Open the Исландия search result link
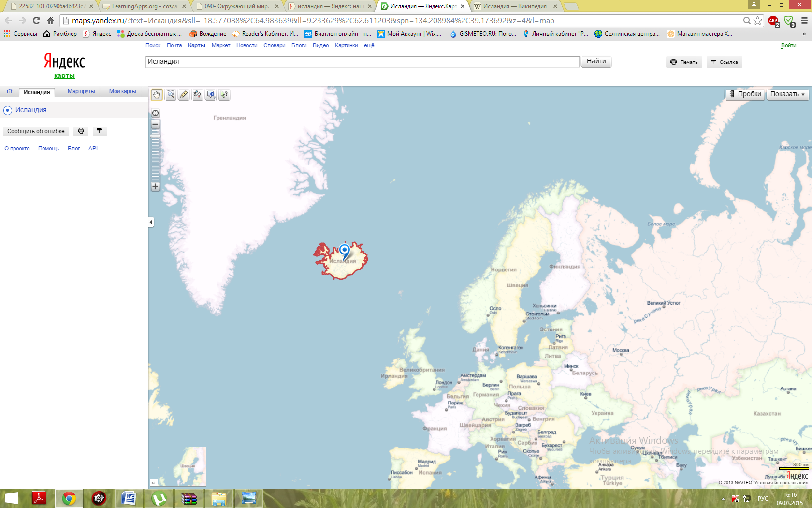The image size is (812, 508). pos(31,110)
